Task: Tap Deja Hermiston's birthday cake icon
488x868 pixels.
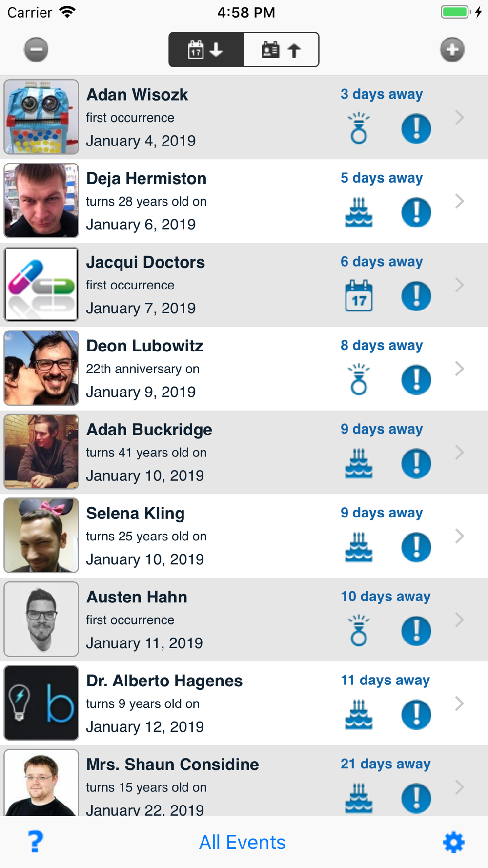Action: [359, 212]
